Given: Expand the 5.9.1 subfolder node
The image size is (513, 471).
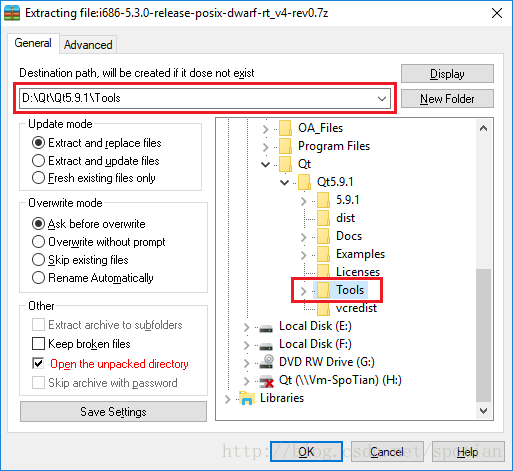Looking at the screenshot, I should pyautogui.click(x=303, y=201).
